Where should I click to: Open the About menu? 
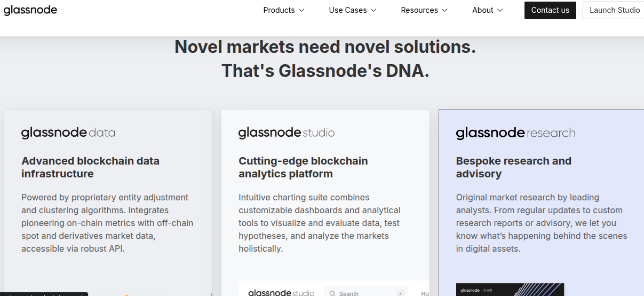click(x=487, y=10)
